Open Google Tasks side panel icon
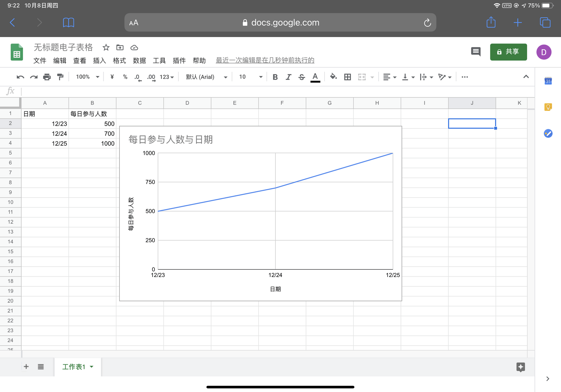This screenshot has width=561, height=392. [x=548, y=133]
